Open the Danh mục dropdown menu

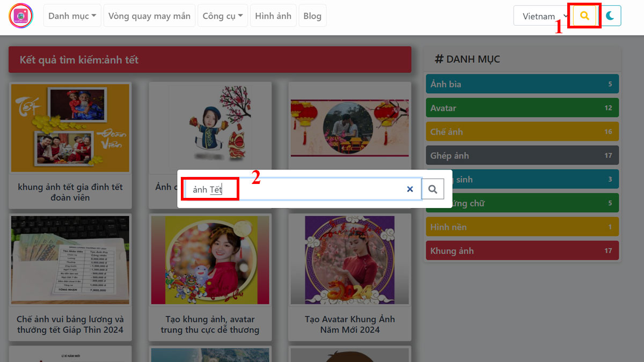click(x=72, y=16)
